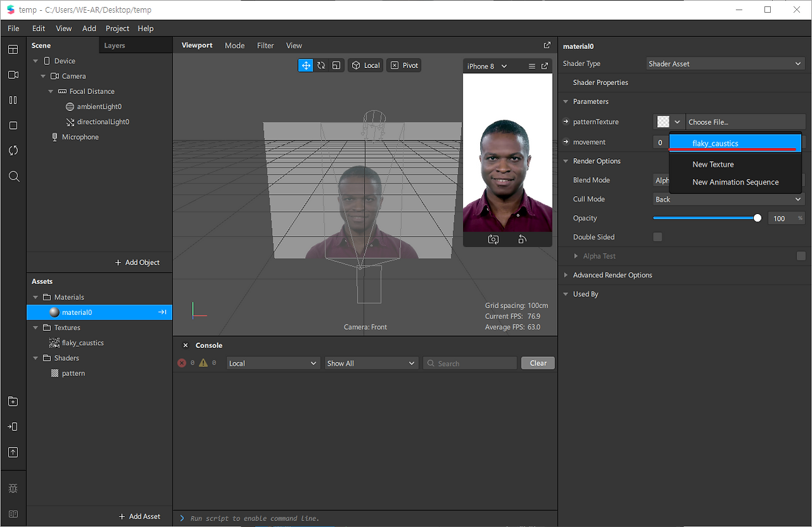
Task: Open the viewport Mode menu
Action: (x=235, y=46)
